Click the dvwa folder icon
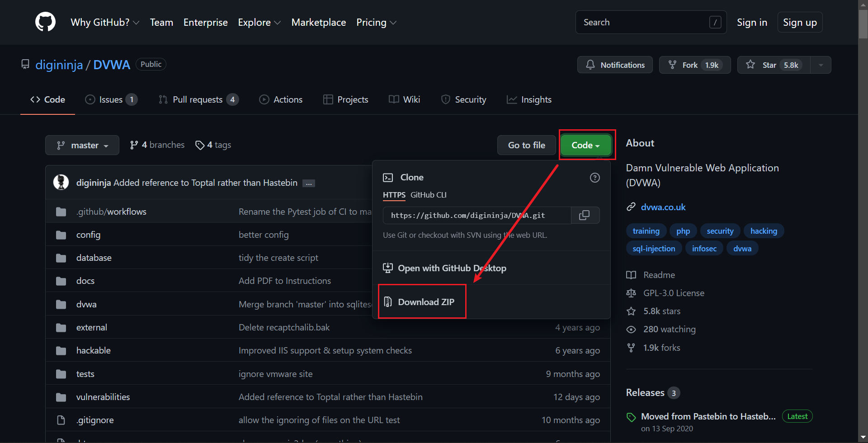This screenshot has height=443, width=868. coord(61,304)
